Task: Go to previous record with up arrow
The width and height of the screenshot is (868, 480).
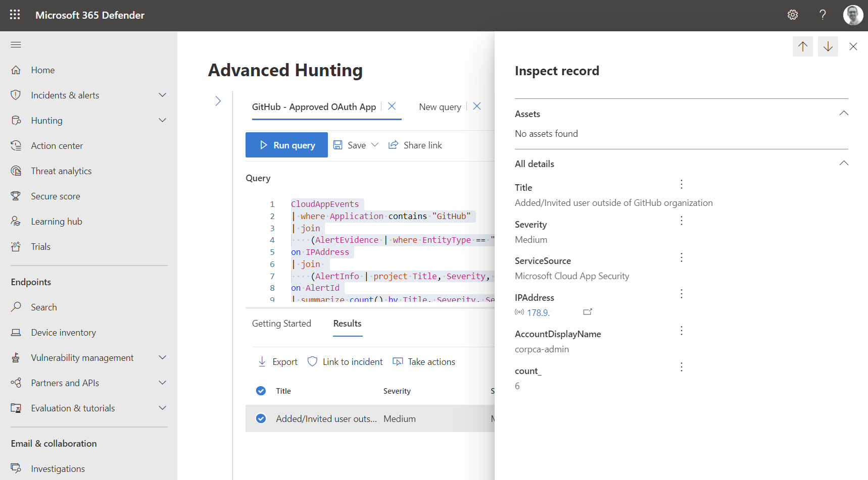Action: click(x=803, y=46)
